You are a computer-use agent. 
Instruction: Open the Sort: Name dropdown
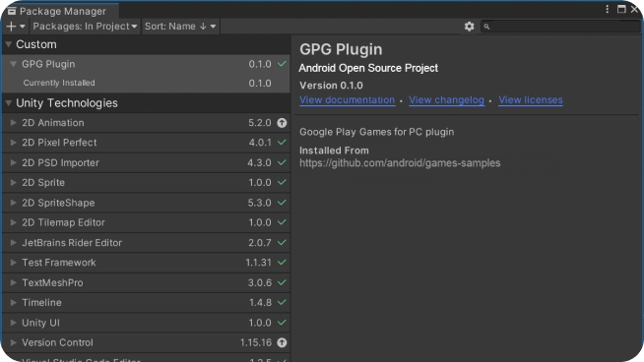click(180, 27)
